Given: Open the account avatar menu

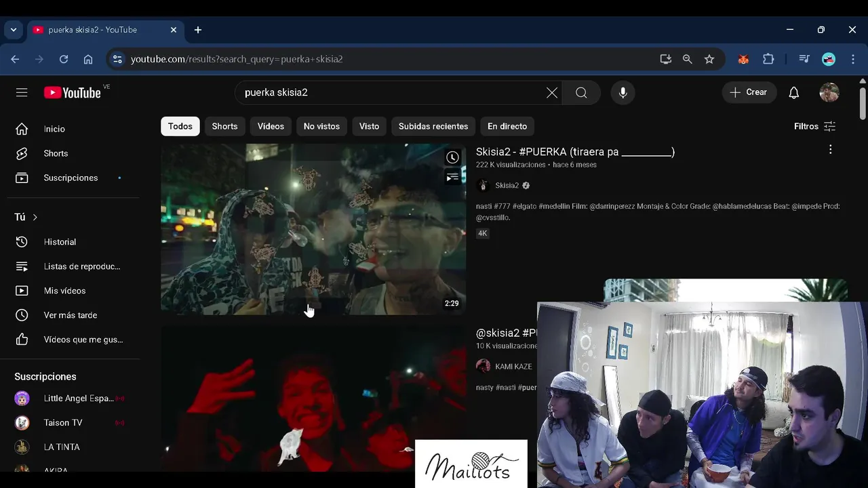Looking at the screenshot, I should pyautogui.click(x=829, y=93).
